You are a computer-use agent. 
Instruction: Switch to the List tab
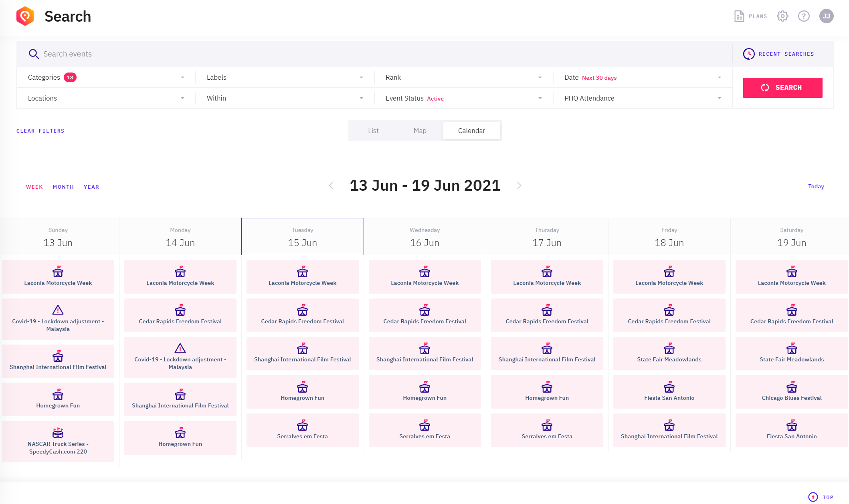click(373, 131)
